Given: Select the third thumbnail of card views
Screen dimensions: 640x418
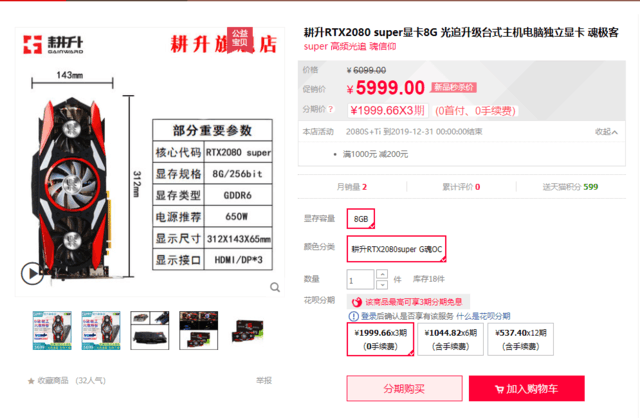Looking at the screenshot, I should [x=150, y=330].
